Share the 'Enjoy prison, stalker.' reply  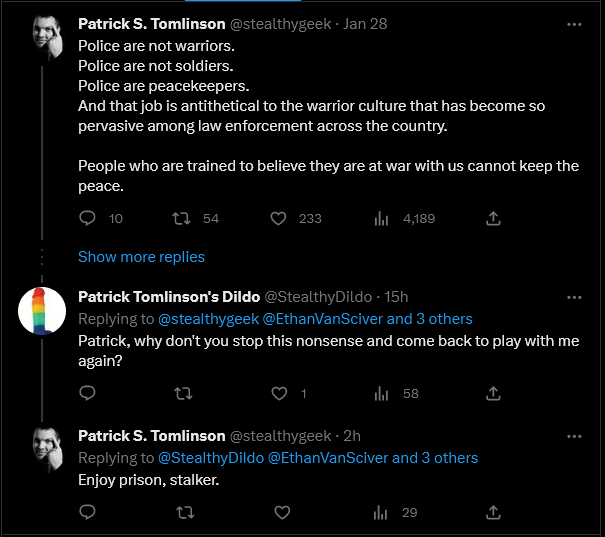[492, 512]
